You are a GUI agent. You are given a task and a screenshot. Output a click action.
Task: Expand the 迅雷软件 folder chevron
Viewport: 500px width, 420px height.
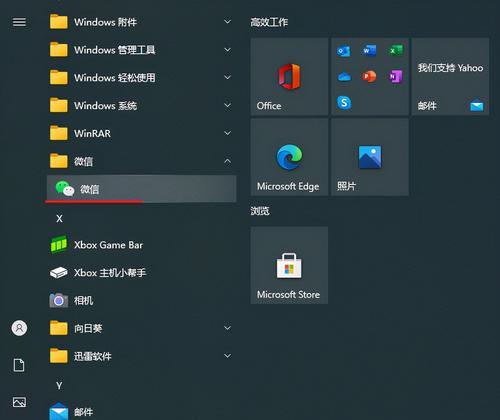click(227, 356)
